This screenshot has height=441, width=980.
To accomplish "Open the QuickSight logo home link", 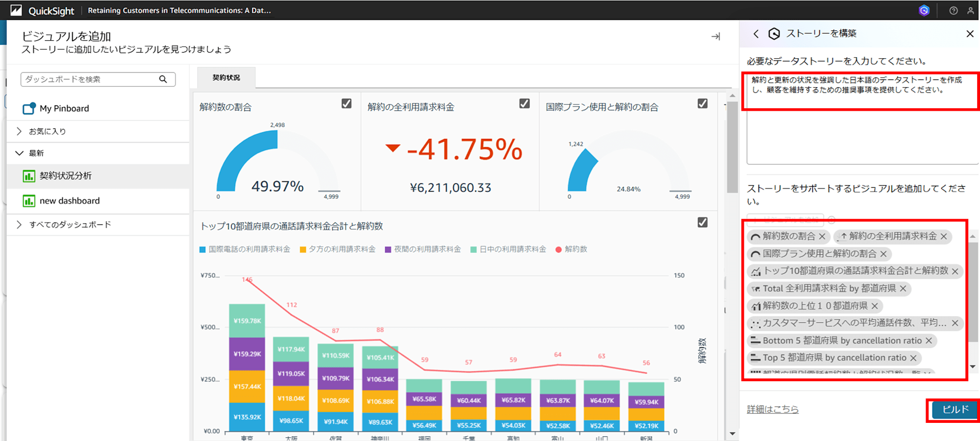I will [42, 10].
